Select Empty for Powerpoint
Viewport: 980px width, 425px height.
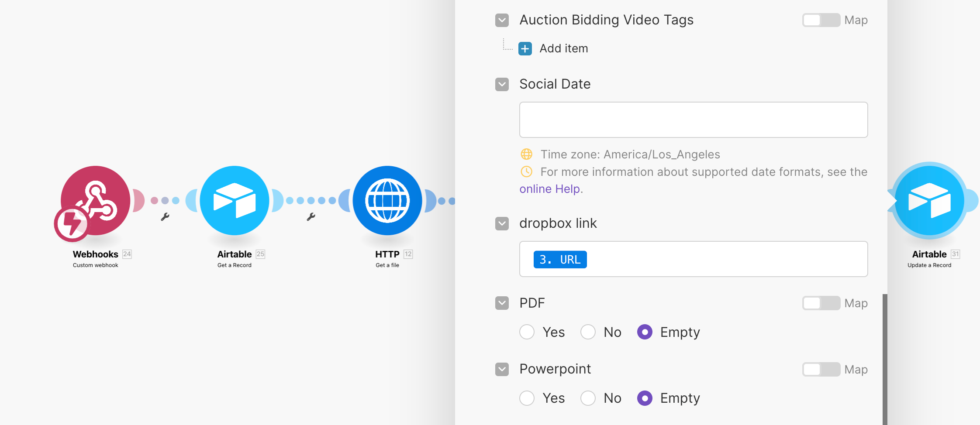[x=645, y=398]
